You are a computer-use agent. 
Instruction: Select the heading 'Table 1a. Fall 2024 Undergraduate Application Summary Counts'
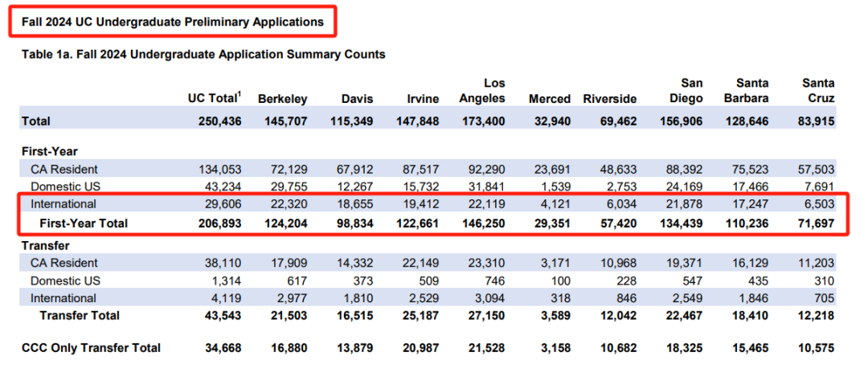click(203, 55)
